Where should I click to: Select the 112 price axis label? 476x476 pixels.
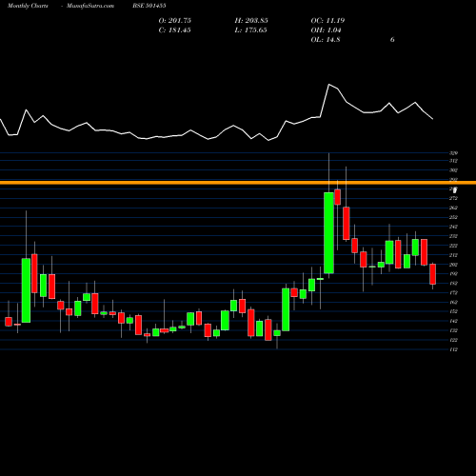point(453,349)
